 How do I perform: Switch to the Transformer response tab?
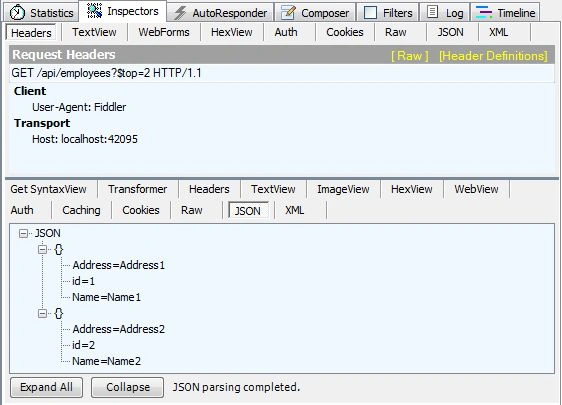[x=138, y=189]
